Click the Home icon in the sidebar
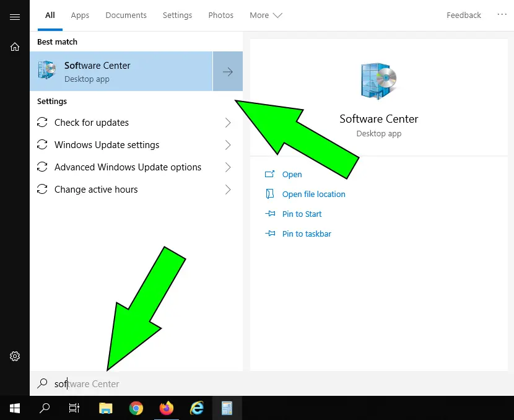Image resolution: width=514 pixels, height=420 pixels. coord(15,47)
